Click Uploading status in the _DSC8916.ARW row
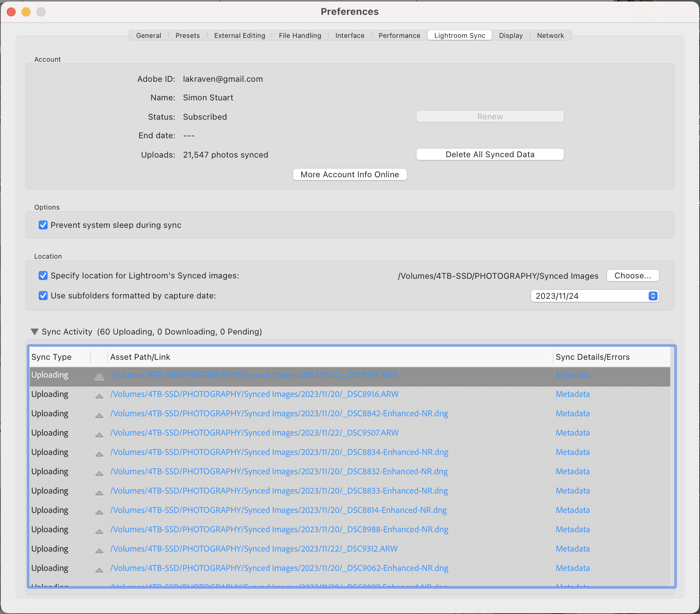The image size is (700, 614). tap(50, 394)
